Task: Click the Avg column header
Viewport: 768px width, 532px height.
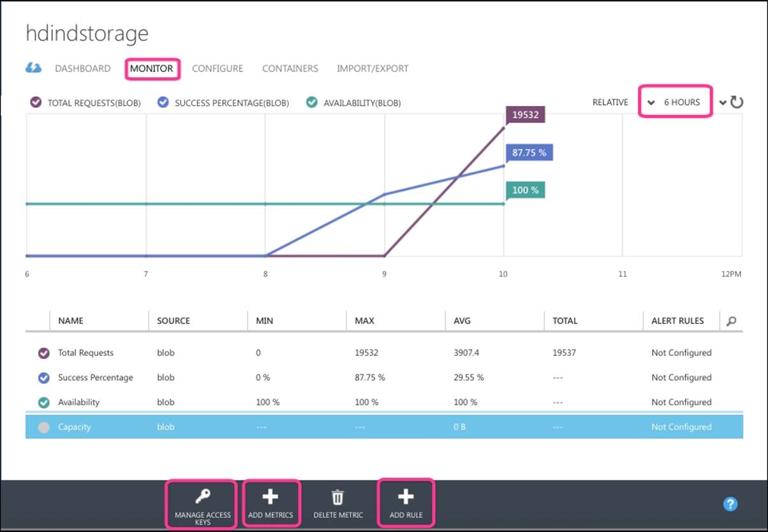Action: pyautogui.click(x=462, y=321)
